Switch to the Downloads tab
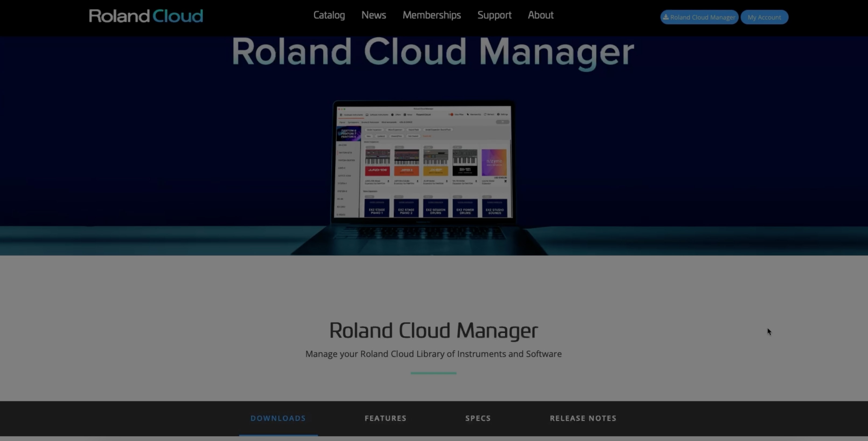868x441 pixels. pyautogui.click(x=278, y=418)
